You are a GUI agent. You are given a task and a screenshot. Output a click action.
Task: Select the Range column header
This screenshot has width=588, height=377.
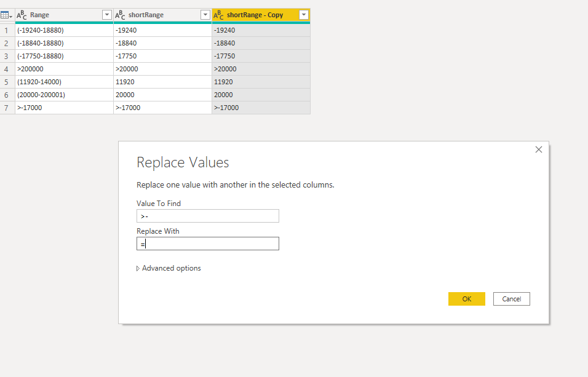64,15
